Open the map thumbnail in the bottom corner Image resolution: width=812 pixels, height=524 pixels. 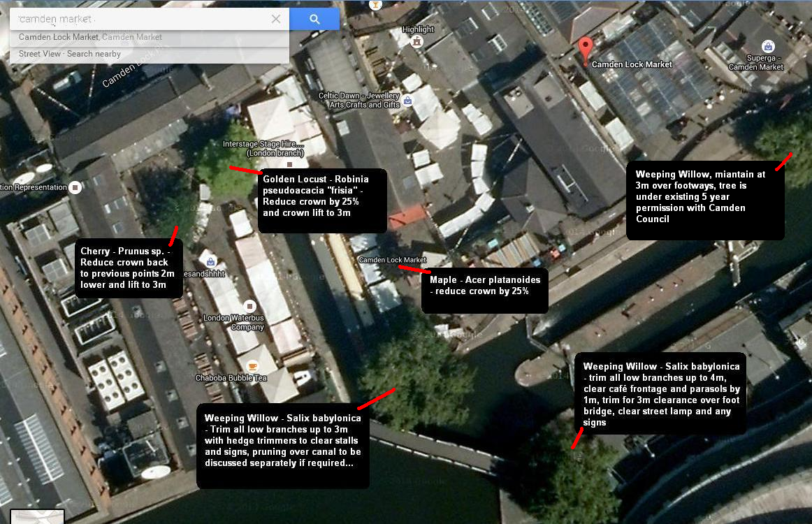pos(37,517)
